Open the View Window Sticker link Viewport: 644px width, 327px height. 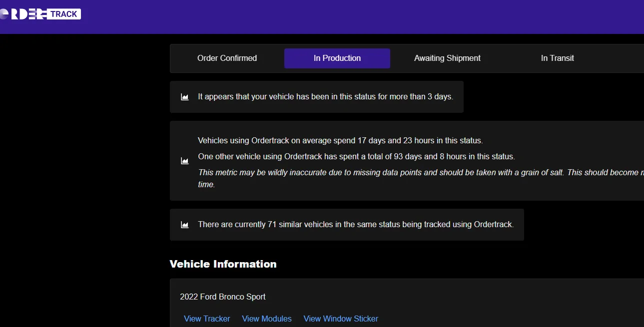(341, 319)
